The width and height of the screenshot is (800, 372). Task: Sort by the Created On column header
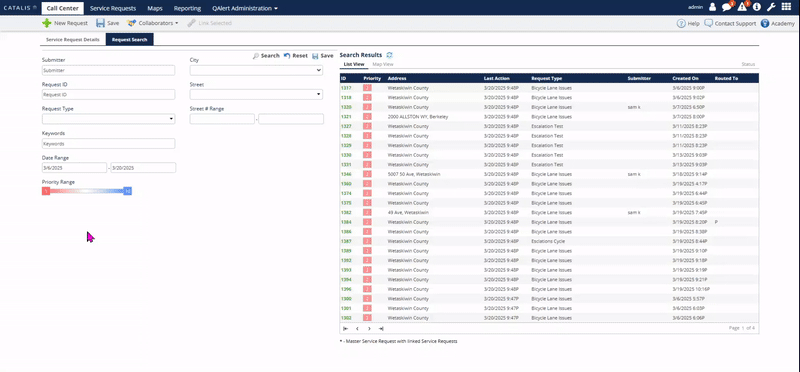click(685, 79)
